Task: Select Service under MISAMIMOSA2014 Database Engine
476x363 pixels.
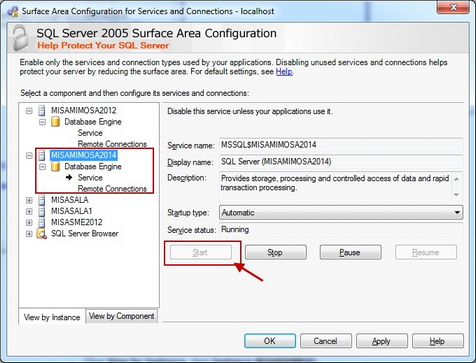Action: click(x=90, y=177)
